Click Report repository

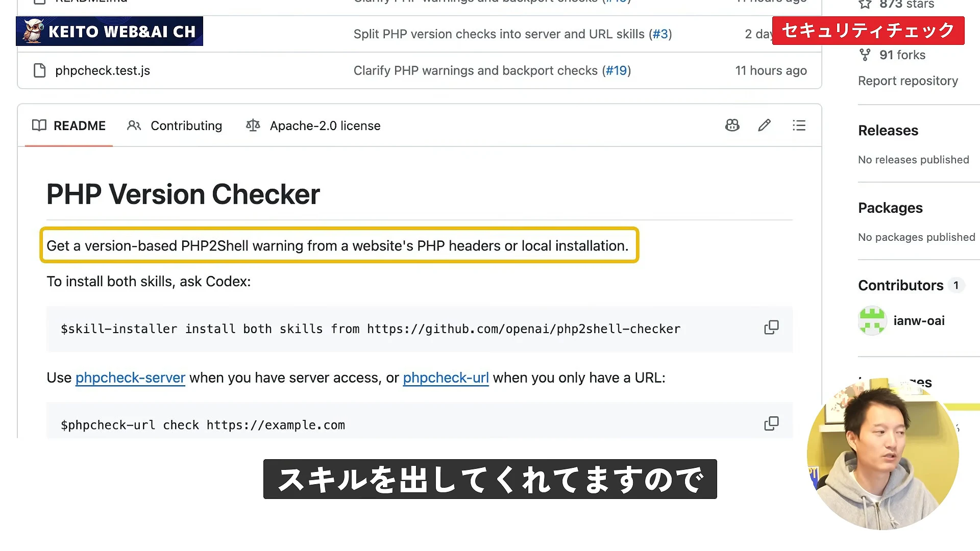[x=908, y=81]
